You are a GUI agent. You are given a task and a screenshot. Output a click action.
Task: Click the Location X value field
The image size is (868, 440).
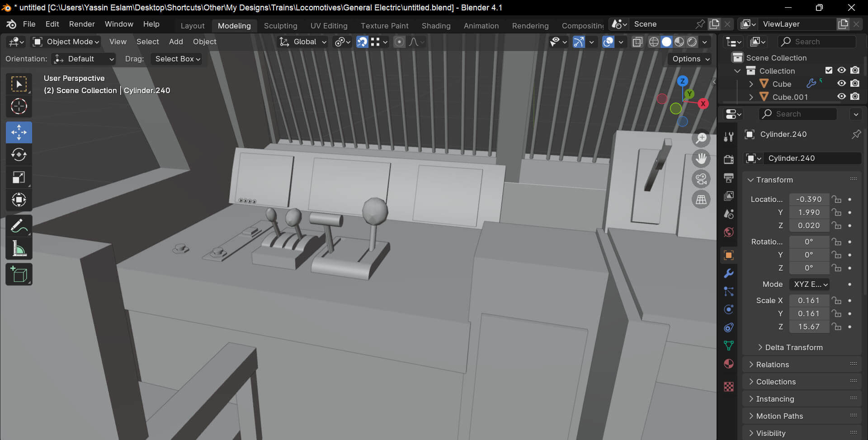click(x=808, y=199)
